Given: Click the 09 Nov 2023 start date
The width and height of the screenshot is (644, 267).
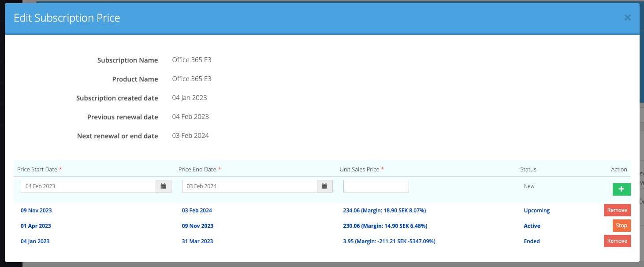Looking at the screenshot, I should [36, 211].
